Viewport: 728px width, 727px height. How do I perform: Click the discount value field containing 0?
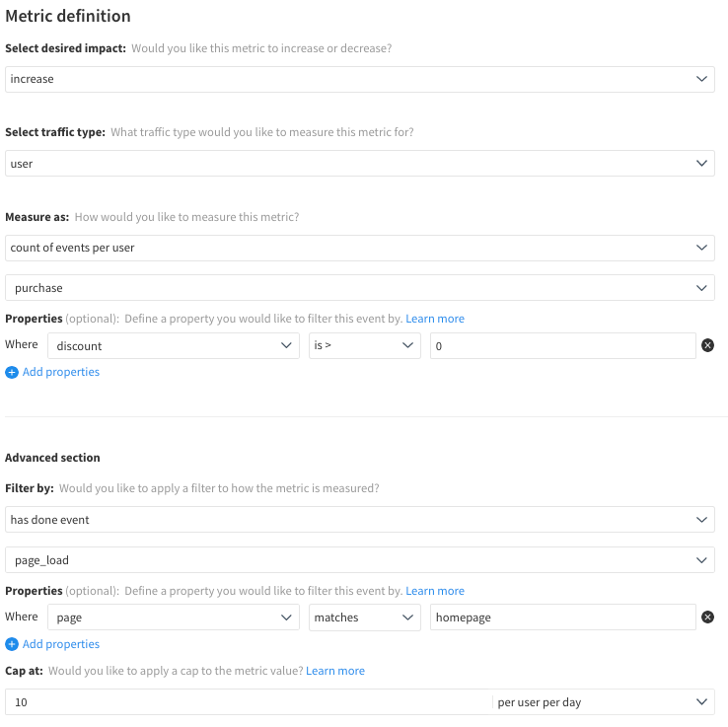562,346
